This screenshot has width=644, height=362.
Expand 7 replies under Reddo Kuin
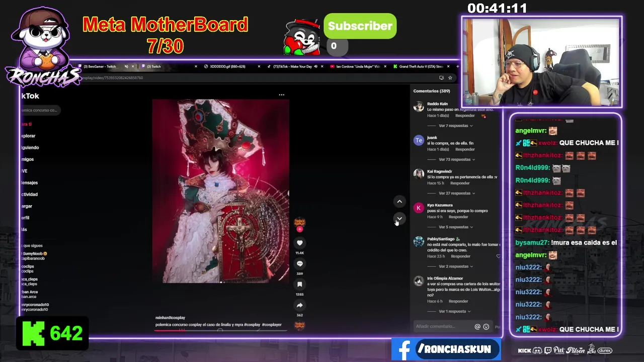(x=456, y=126)
